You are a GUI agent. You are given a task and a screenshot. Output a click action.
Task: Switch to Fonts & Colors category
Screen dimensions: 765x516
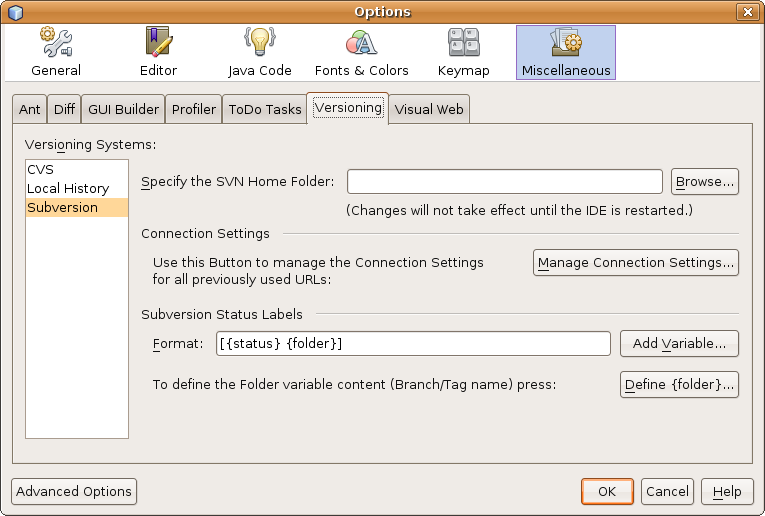361,52
